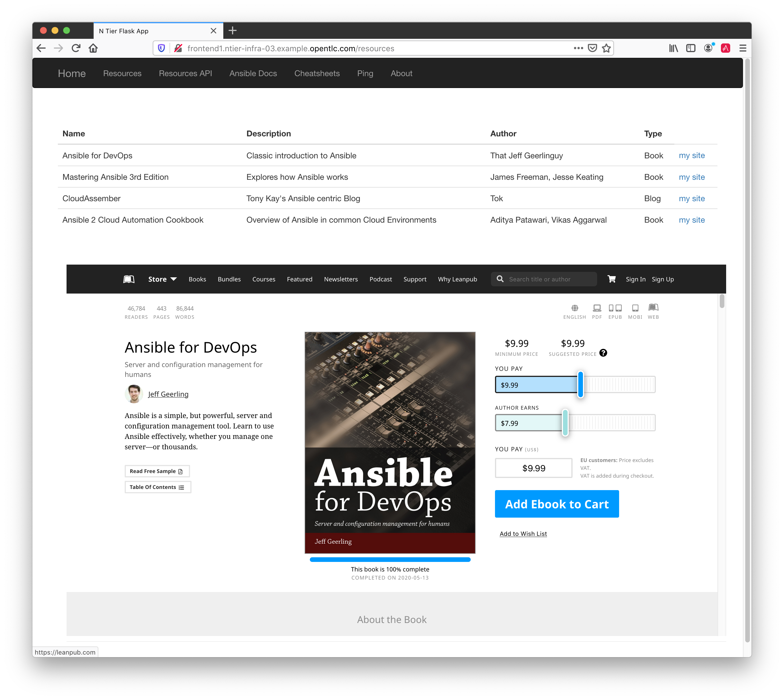Click the Leanpub open-book logo
Screen dimensions: 784x700
click(x=129, y=279)
